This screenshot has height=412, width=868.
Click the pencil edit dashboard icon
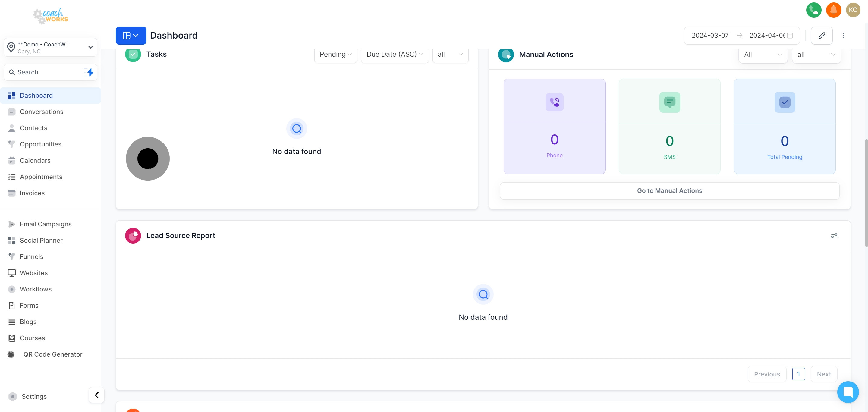822,35
